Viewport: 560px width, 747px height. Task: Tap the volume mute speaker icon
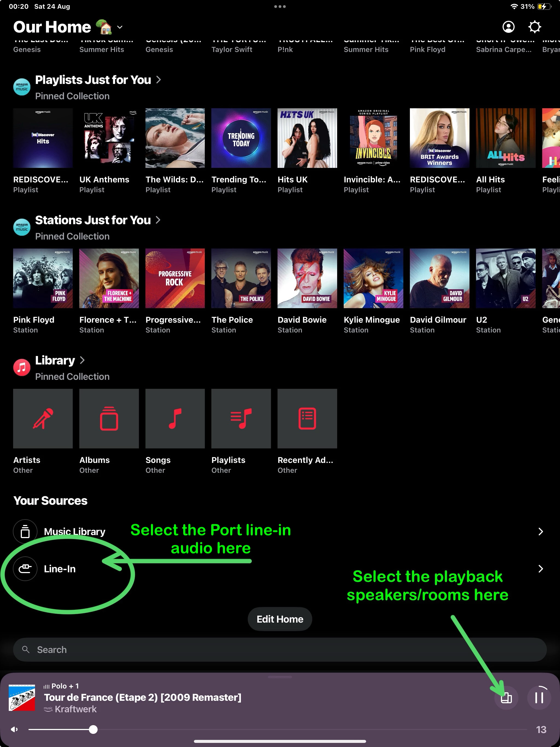(x=14, y=730)
